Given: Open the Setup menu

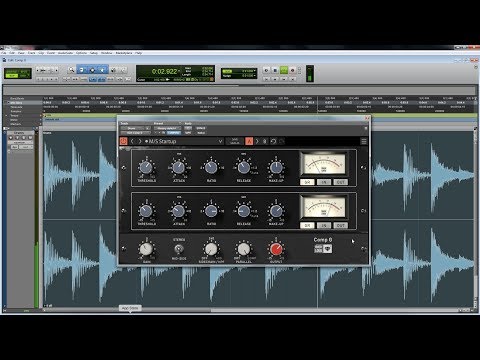Looking at the screenshot, I should [x=94, y=53].
